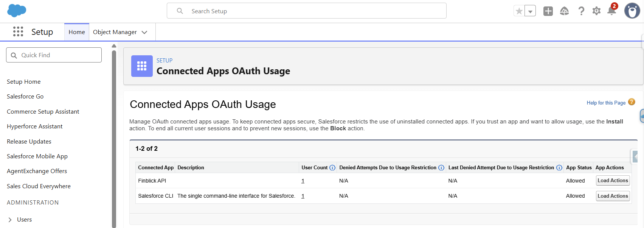The width and height of the screenshot is (644, 228).
Task: Click the orange help question icon
Action: pyautogui.click(x=632, y=102)
